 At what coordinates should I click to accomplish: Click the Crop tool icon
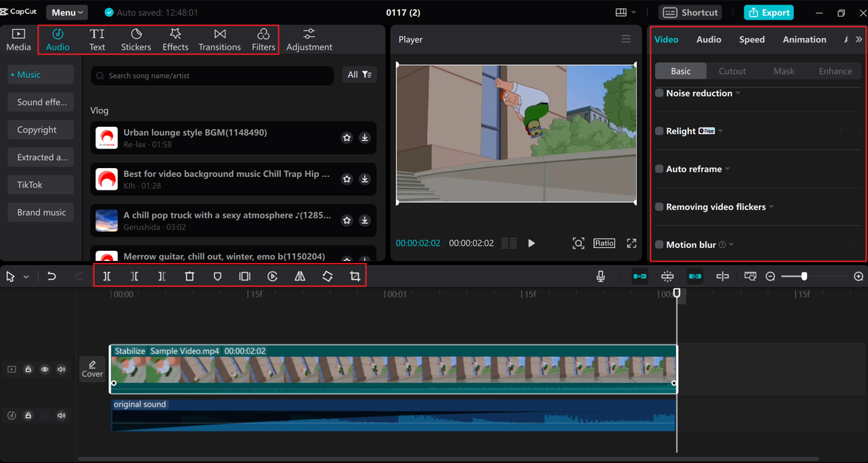tap(355, 277)
